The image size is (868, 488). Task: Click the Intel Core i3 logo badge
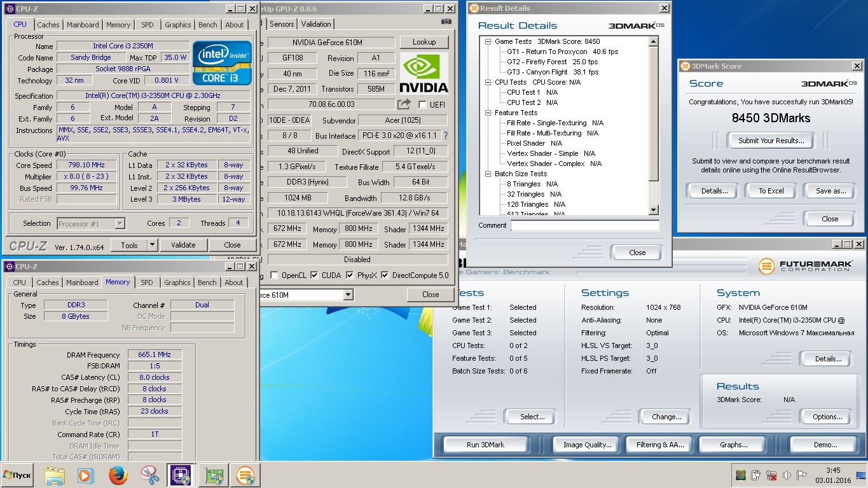222,62
